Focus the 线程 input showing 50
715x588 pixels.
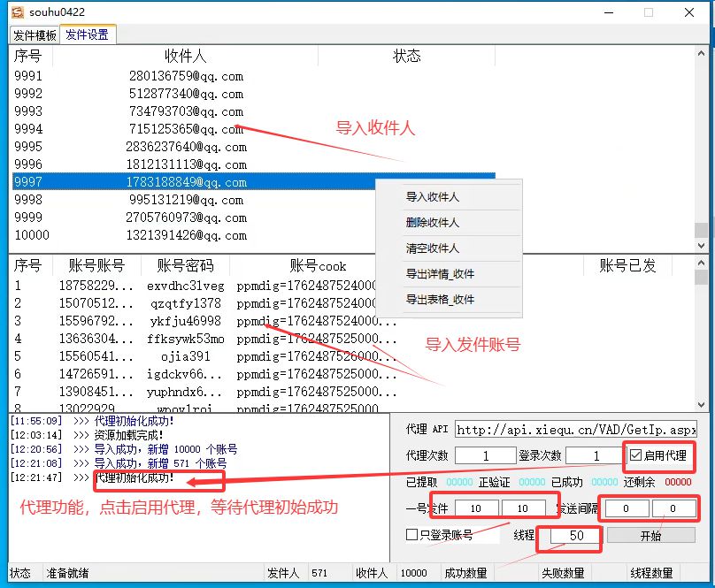(x=576, y=536)
